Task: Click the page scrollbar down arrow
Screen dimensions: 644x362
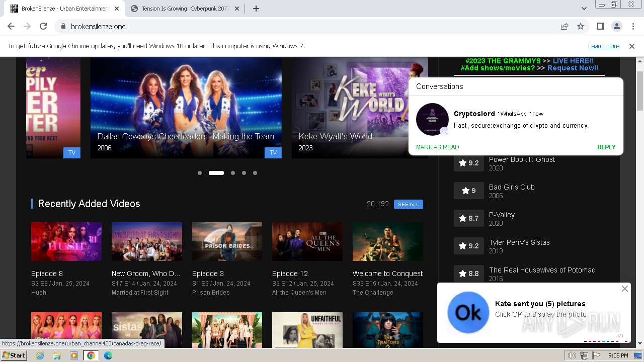Action: (x=640, y=343)
